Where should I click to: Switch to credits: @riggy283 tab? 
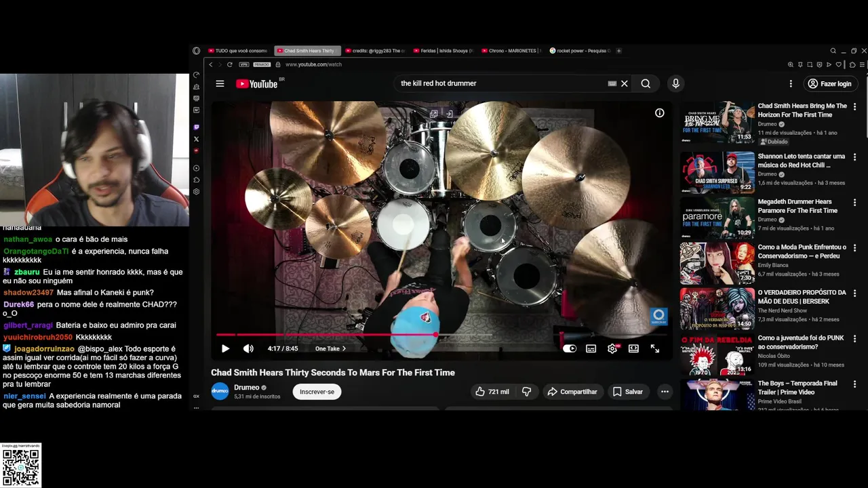point(376,51)
